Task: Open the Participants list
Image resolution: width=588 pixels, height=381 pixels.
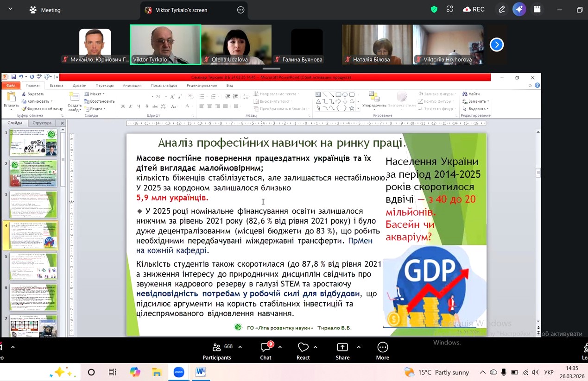Action: coord(216,350)
